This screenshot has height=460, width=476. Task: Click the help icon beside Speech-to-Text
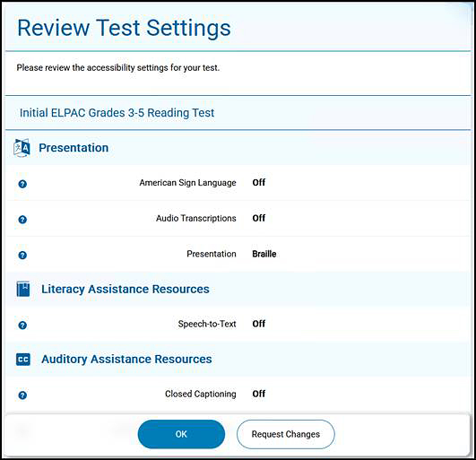coord(22,325)
